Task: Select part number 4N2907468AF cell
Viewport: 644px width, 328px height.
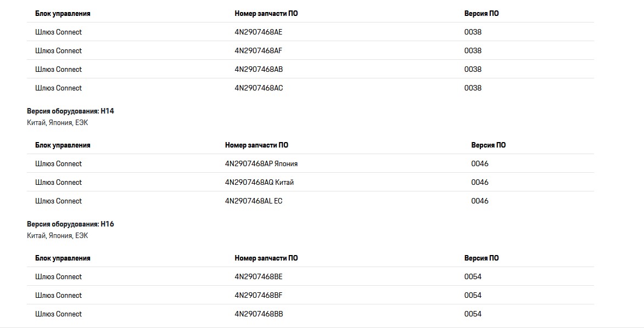Action: tap(258, 50)
